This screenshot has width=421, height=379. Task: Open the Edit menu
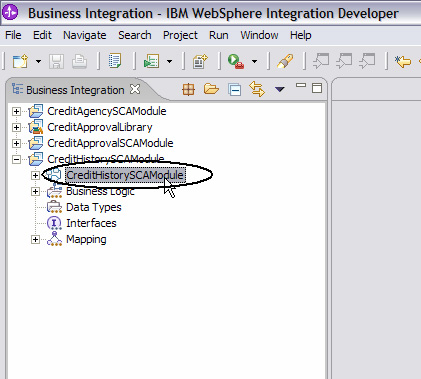click(x=42, y=35)
